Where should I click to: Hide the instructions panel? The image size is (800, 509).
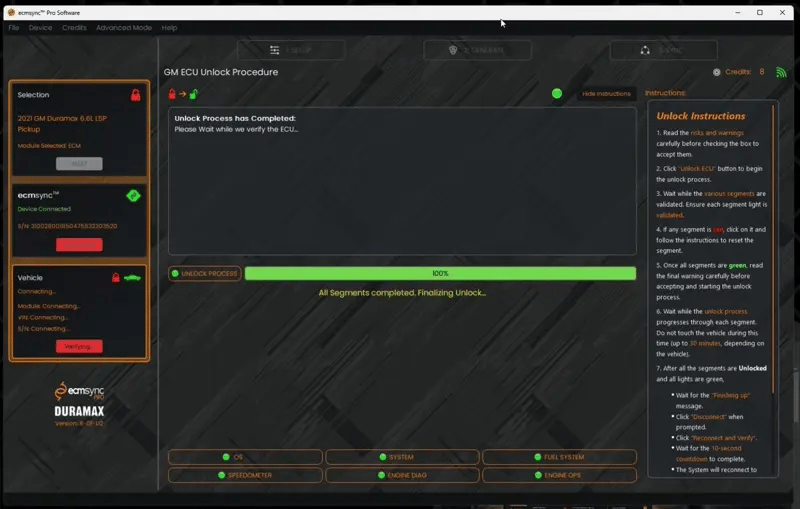click(x=606, y=94)
